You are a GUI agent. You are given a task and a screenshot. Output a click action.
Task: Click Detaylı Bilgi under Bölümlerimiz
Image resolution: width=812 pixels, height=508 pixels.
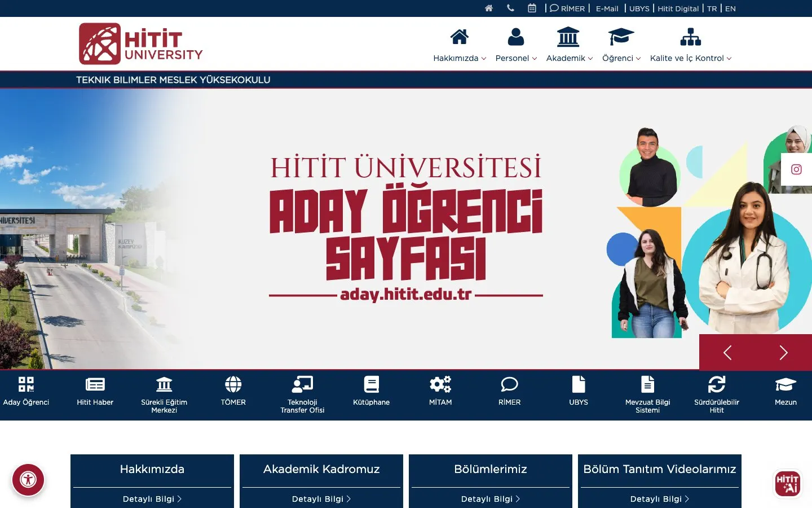(x=491, y=499)
